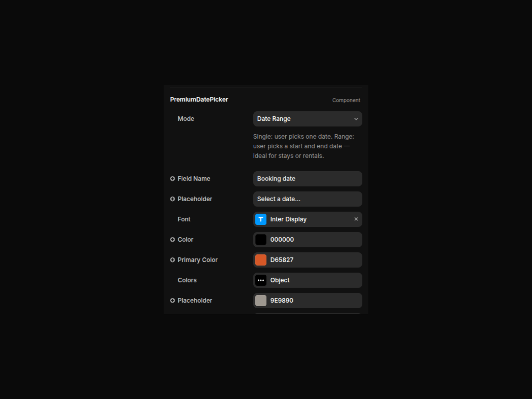Open the orange Primary Color swatch
This screenshot has width=532, height=399.
pos(261,260)
